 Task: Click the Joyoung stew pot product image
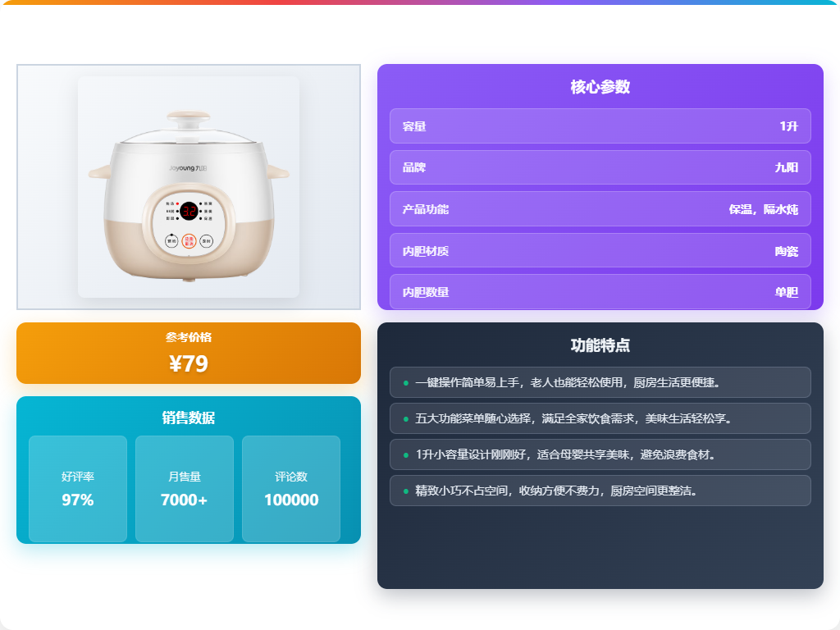click(189, 187)
